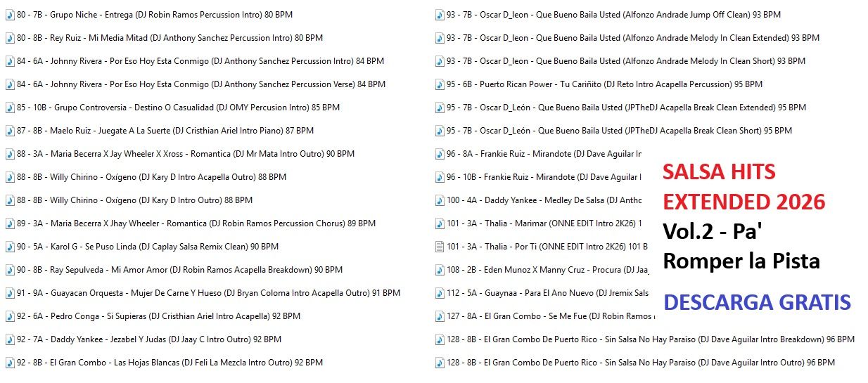
Task: Click the DESCARGA GRATIS download text
Action: click(757, 302)
